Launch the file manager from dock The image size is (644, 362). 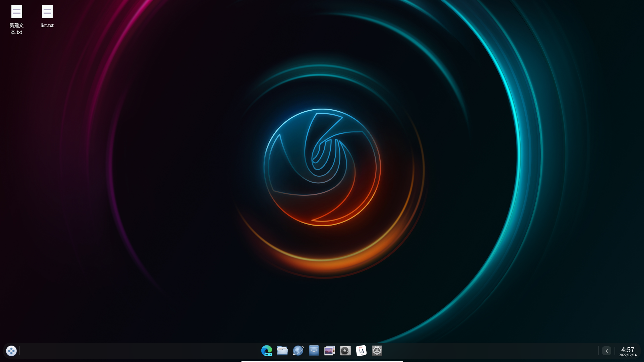282,351
